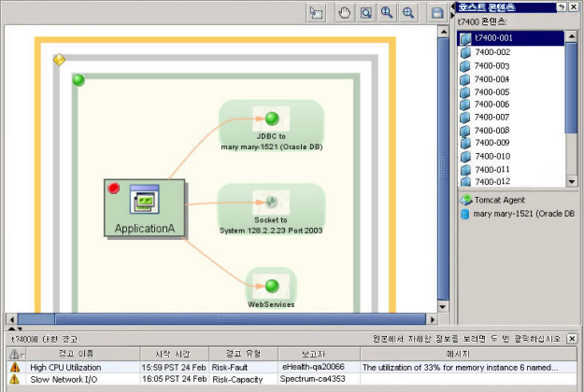This screenshot has width=584, height=392.
Task: Click the cube icon beside 7400-005
Action: point(464,92)
